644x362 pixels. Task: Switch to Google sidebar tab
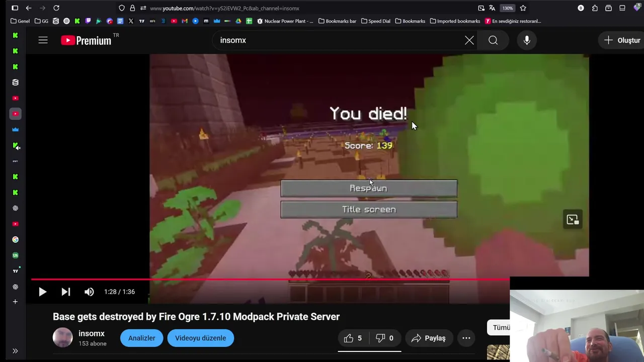(15, 240)
